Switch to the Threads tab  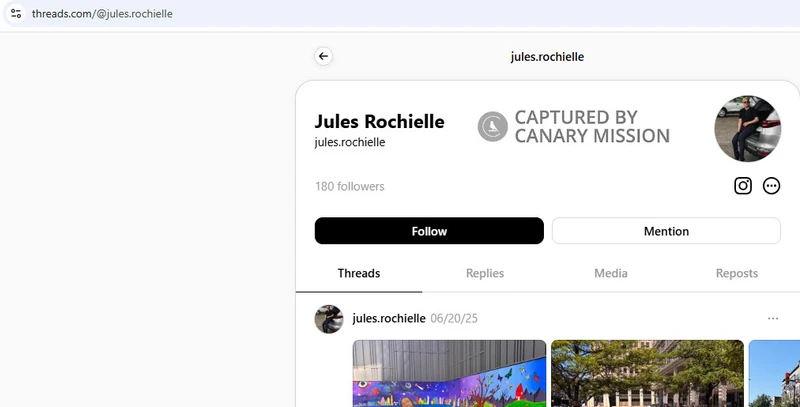pos(359,273)
